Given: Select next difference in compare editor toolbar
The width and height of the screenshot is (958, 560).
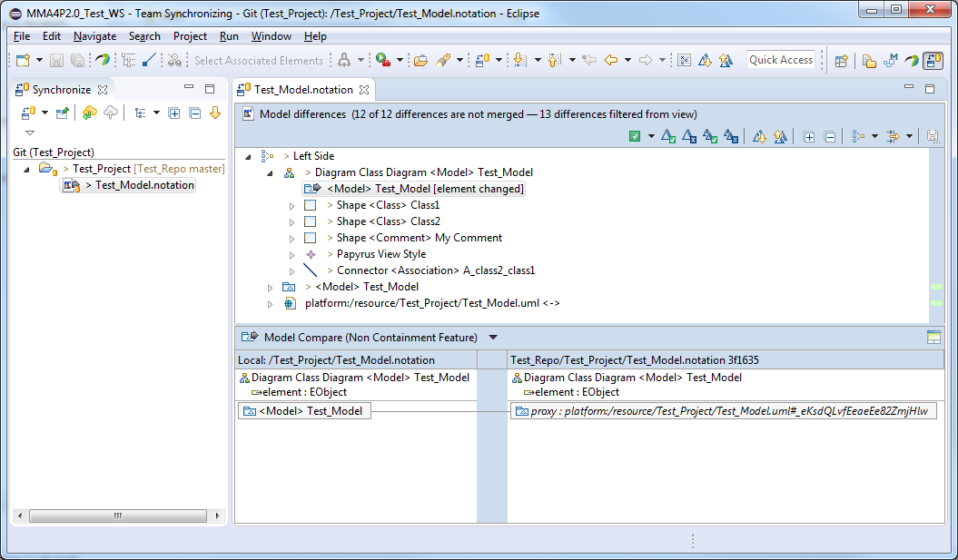Looking at the screenshot, I should [x=759, y=136].
